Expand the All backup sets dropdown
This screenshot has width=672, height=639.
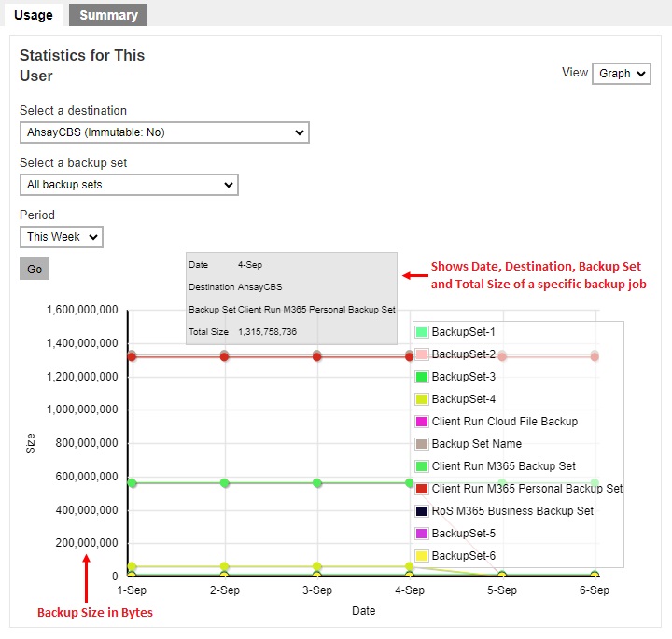pyautogui.click(x=129, y=185)
